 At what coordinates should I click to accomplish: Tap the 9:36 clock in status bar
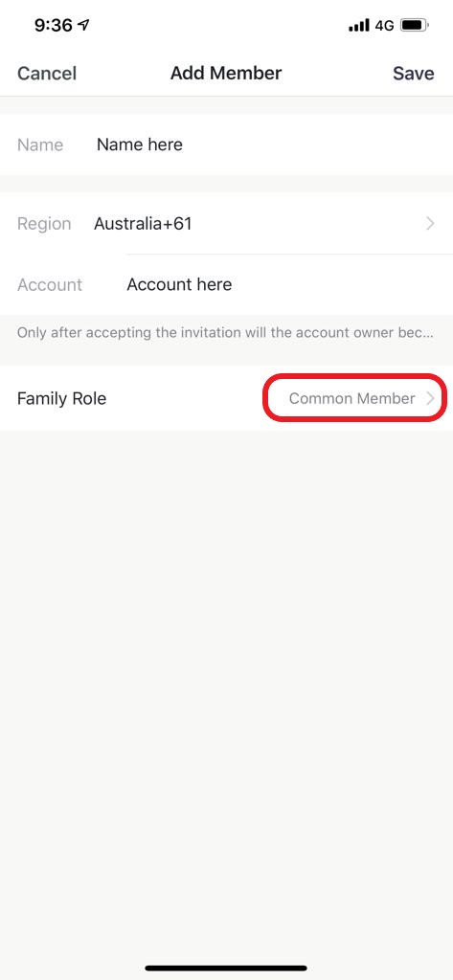click(54, 25)
